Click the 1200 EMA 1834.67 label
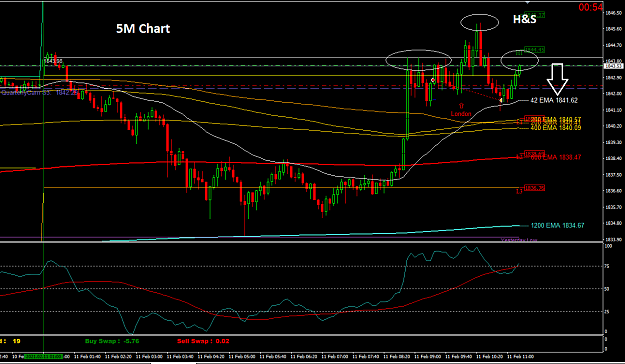The image size is (625, 364). pyautogui.click(x=557, y=226)
